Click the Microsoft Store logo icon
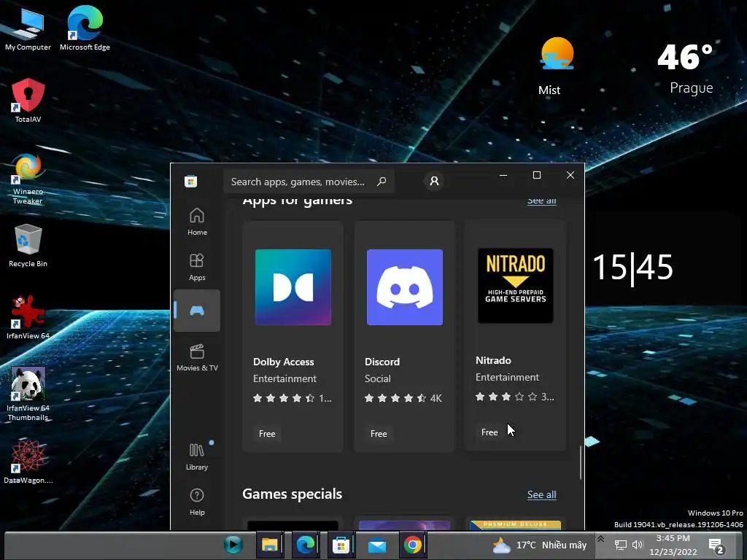The height and width of the screenshot is (560, 747). click(191, 181)
